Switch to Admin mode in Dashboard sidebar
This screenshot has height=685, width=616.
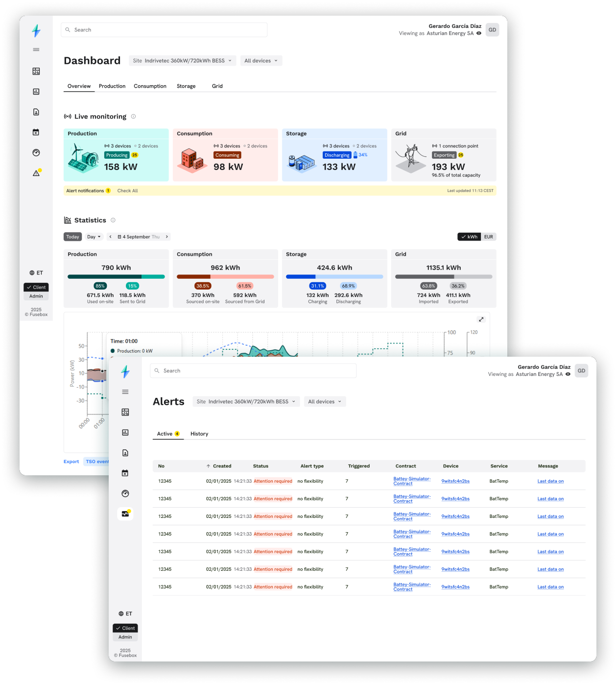36,296
